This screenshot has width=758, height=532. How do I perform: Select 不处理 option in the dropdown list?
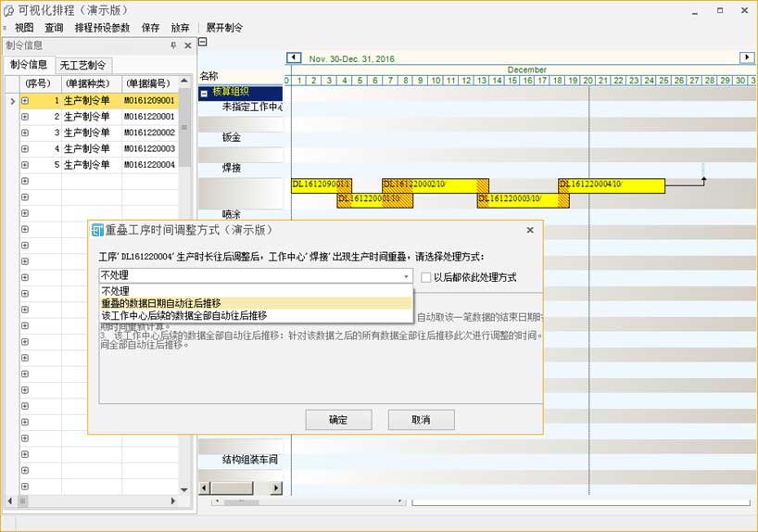pos(256,291)
